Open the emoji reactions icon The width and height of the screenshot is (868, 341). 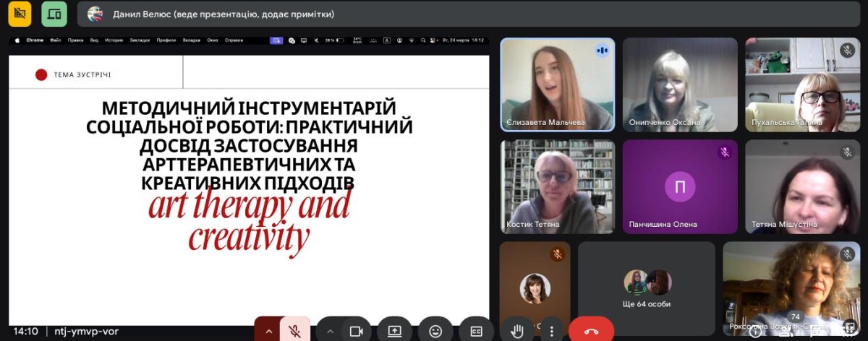click(x=435, y=331)
